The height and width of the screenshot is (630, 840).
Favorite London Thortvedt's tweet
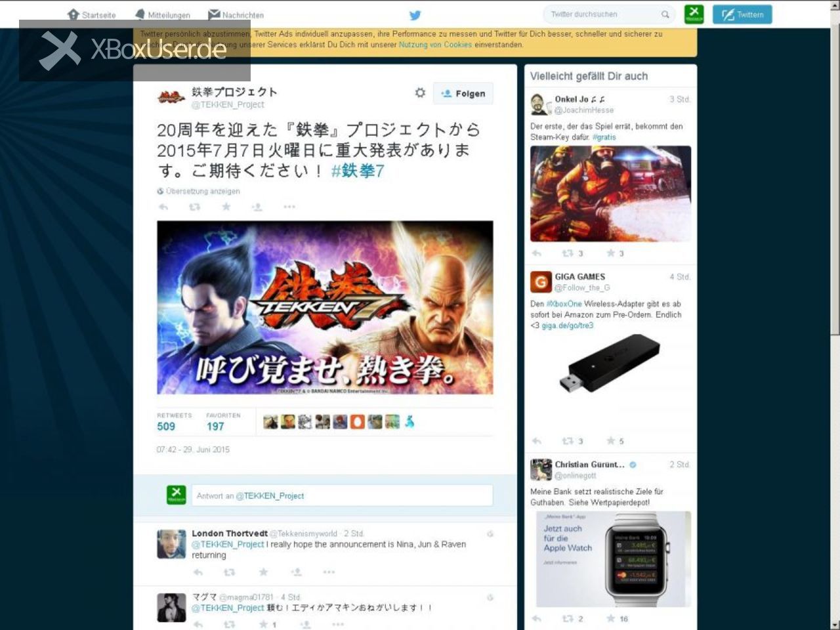click(262, 572)
